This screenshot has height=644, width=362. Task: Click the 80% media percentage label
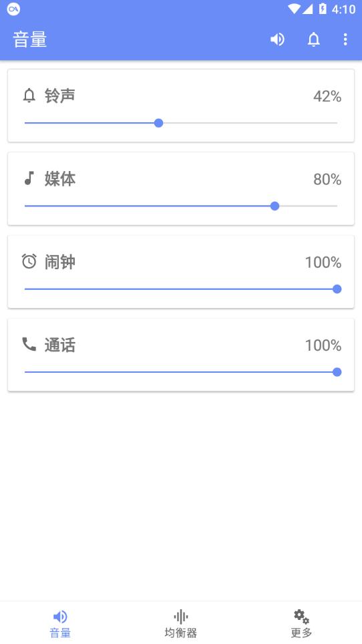click(327, 180)
